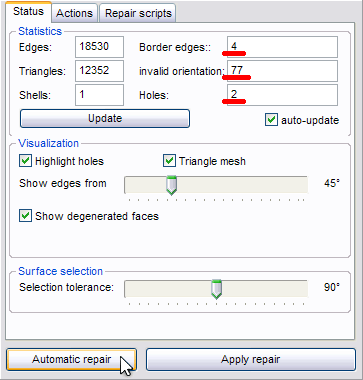
Task: Click the Triangles count field
Action: 99,71
